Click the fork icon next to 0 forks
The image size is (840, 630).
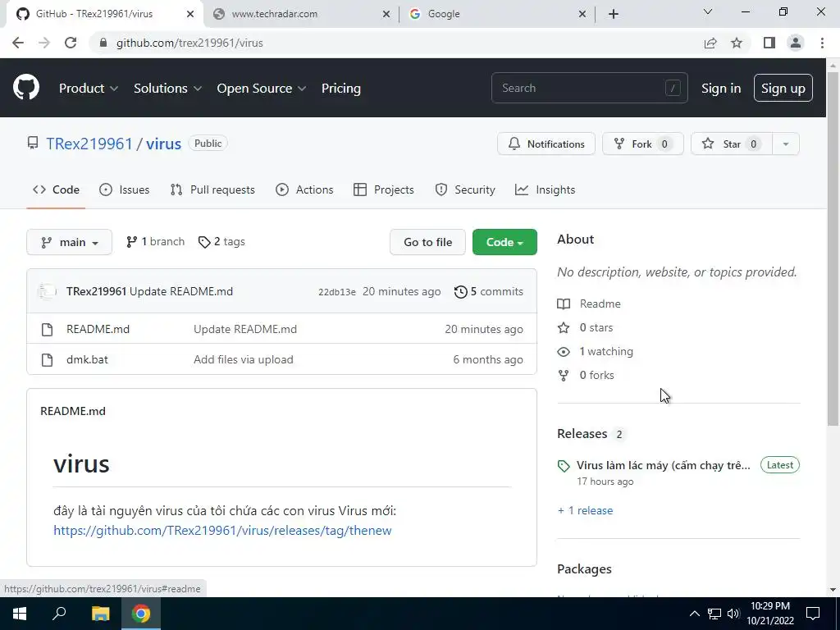click(x=564, y=376)
